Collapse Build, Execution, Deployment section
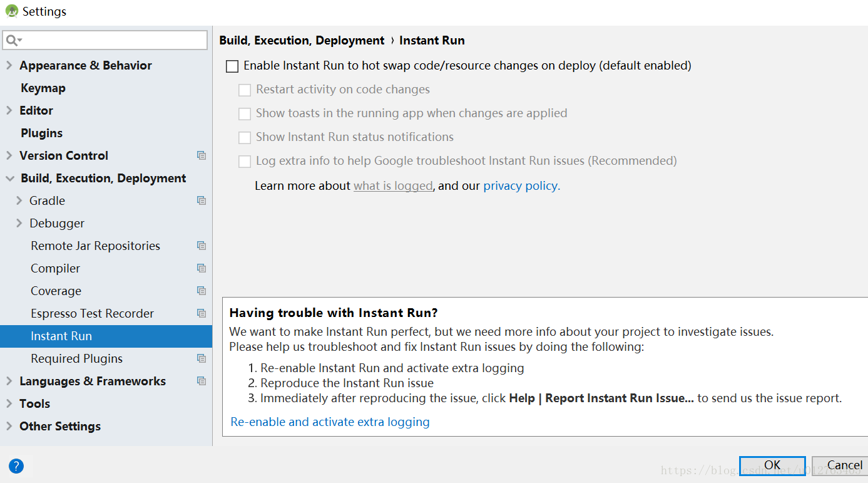The width and height of the screenshot is (868, 483). click(9, 179)
